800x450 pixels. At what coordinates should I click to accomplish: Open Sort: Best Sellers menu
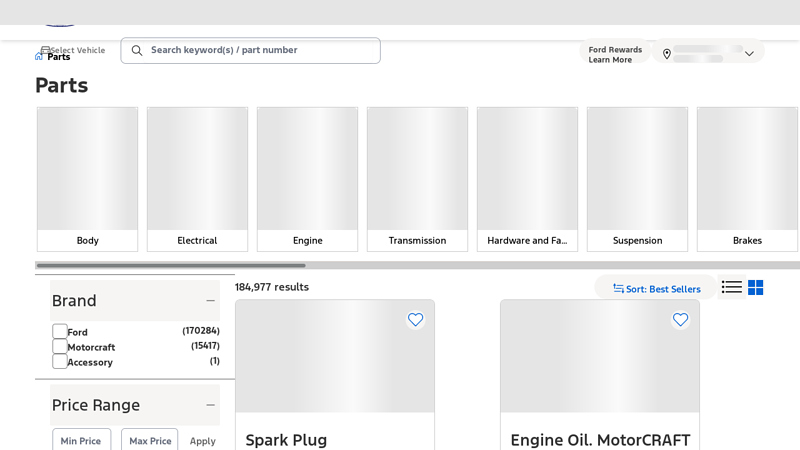tap(656, 289)
